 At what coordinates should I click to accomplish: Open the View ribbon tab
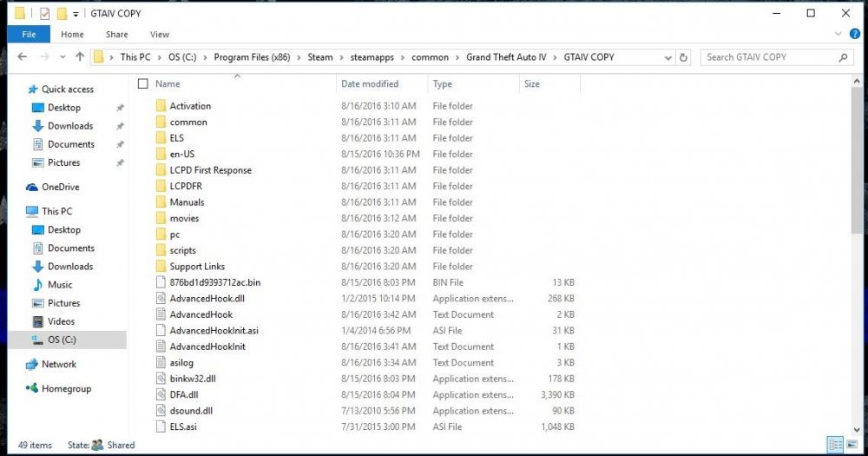tap(159, 35)
